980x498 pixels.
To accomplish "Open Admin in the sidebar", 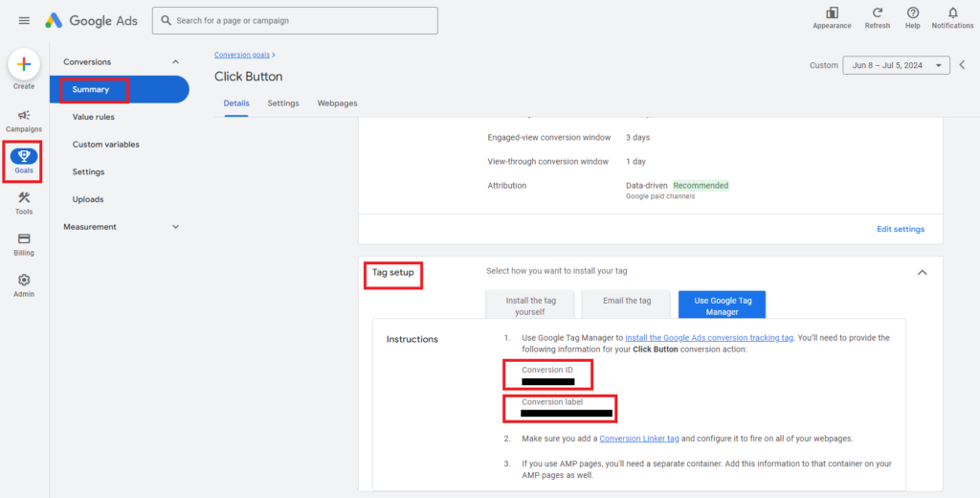I will click(24, 285).
